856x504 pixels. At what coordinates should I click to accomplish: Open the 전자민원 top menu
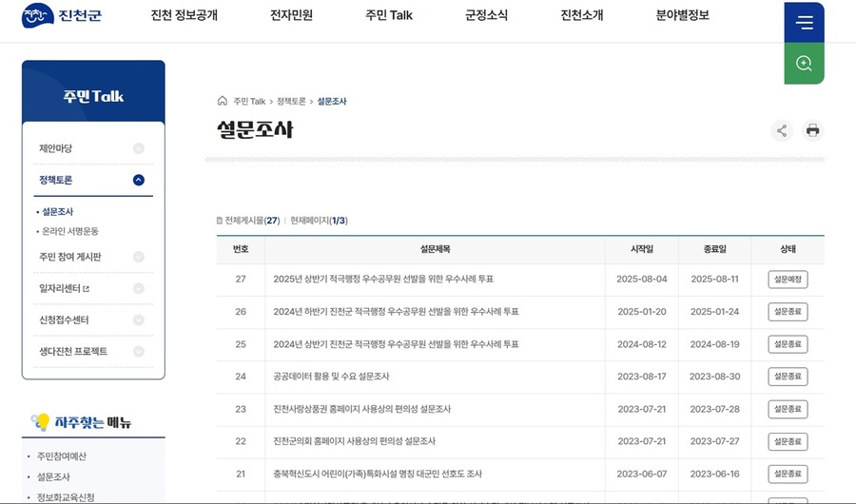tap(291, 15)
